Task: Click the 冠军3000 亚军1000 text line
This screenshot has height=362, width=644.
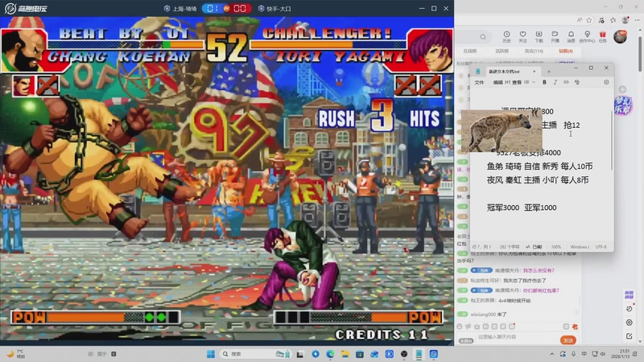Action: 522,208
